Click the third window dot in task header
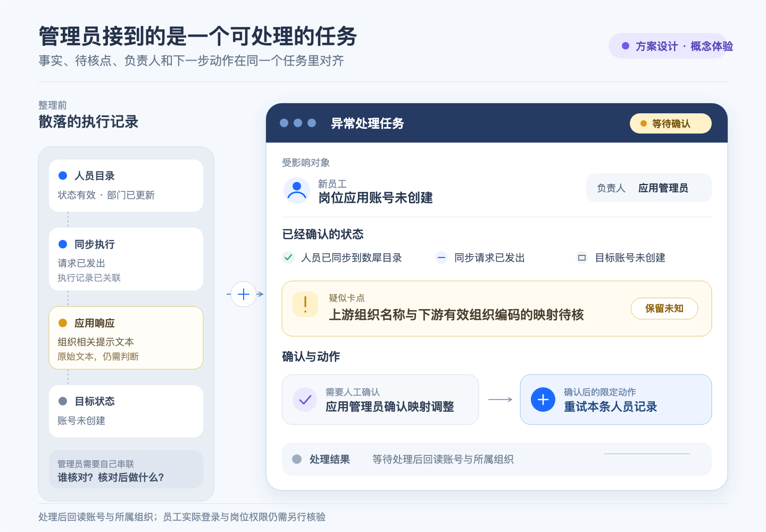The image size is (766, 532). click(x=312, y=123)
